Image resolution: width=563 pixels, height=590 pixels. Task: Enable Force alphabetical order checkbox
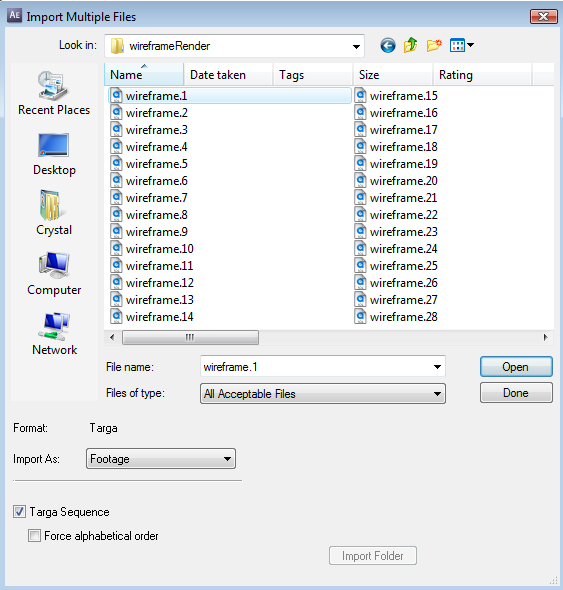(34, 535)
